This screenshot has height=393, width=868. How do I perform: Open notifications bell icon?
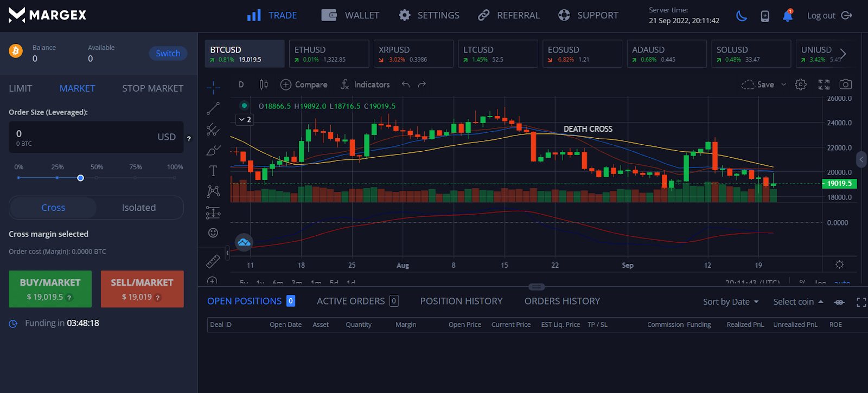point(788,16)
